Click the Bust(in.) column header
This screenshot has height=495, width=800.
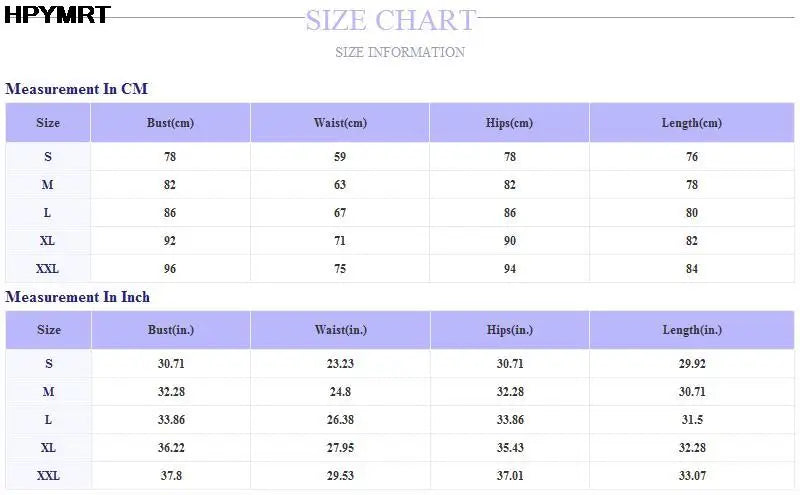tap(170, 330)
